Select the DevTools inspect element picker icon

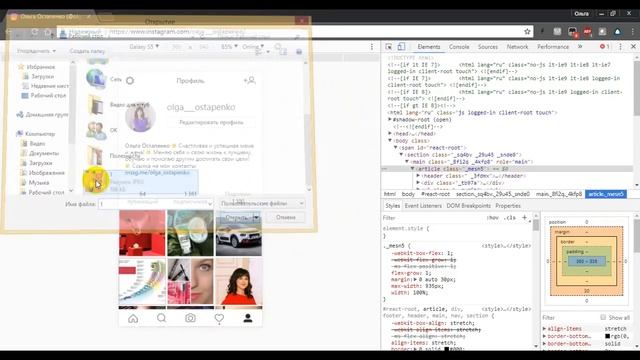pyautogui.click(x=389, y=47)
